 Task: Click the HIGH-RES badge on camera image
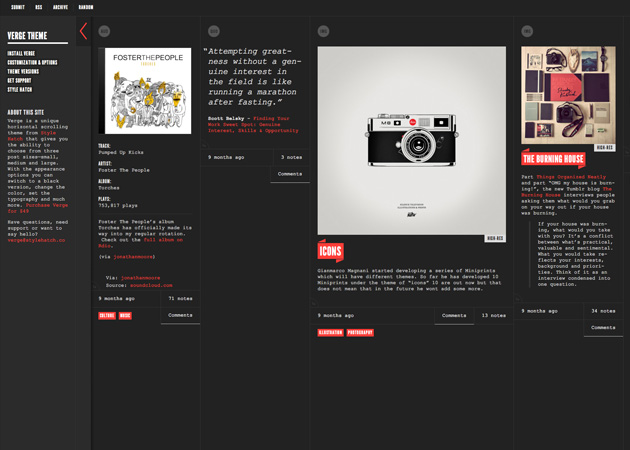tap(495, 238)
